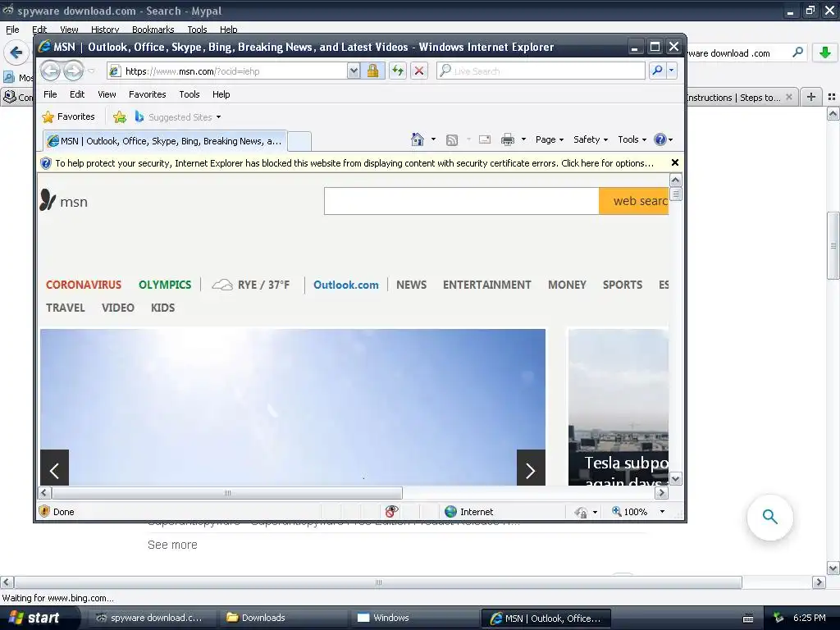Viewport: 840px width, 630px height.
Task: Click the IE Help question mark icon
Action: click(660, 139)
